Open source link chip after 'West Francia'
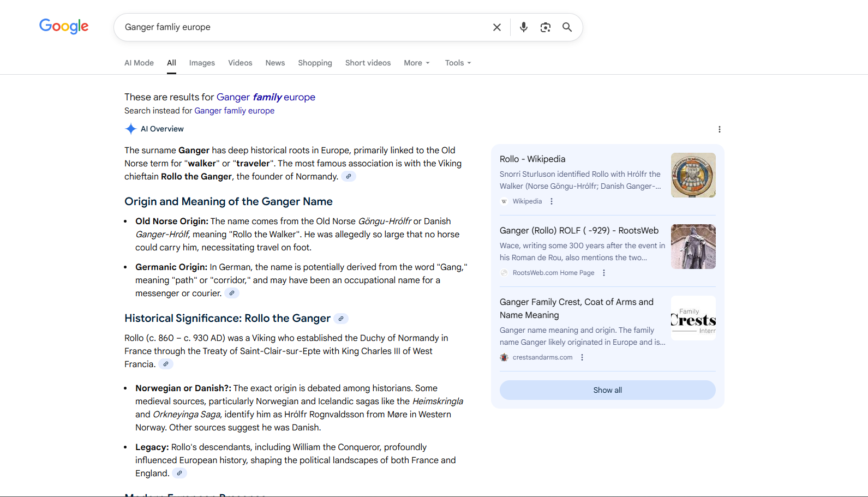The height and width of the screenshot is (497, 868). [x=166, y=364]
